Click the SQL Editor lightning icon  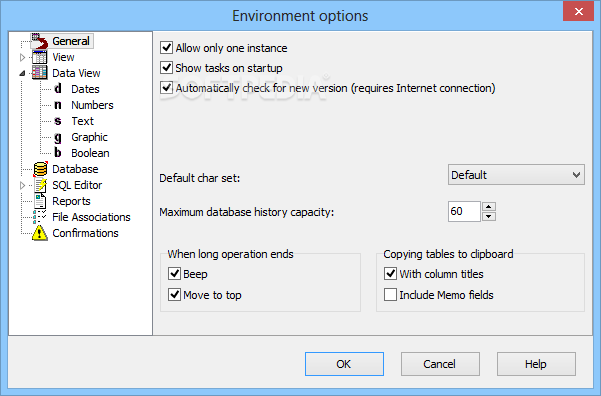[40, 185]
